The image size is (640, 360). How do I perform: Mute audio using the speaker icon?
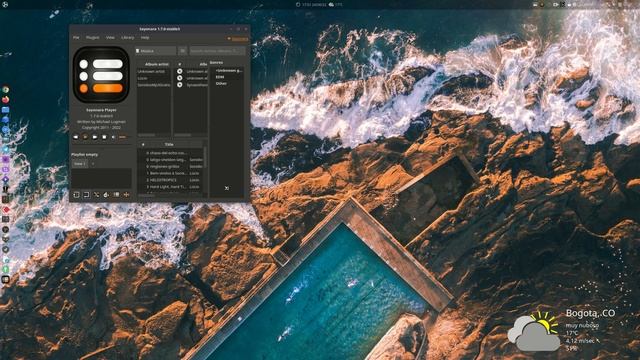tap(113, 137)
